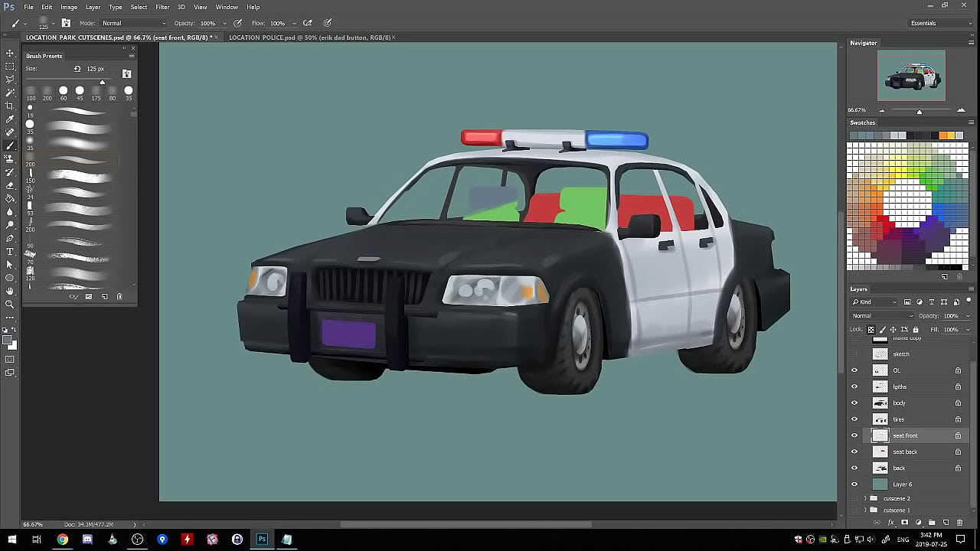Select the Eraser tool
Viewport: 980px width, 551px height.
coord(10,185)
